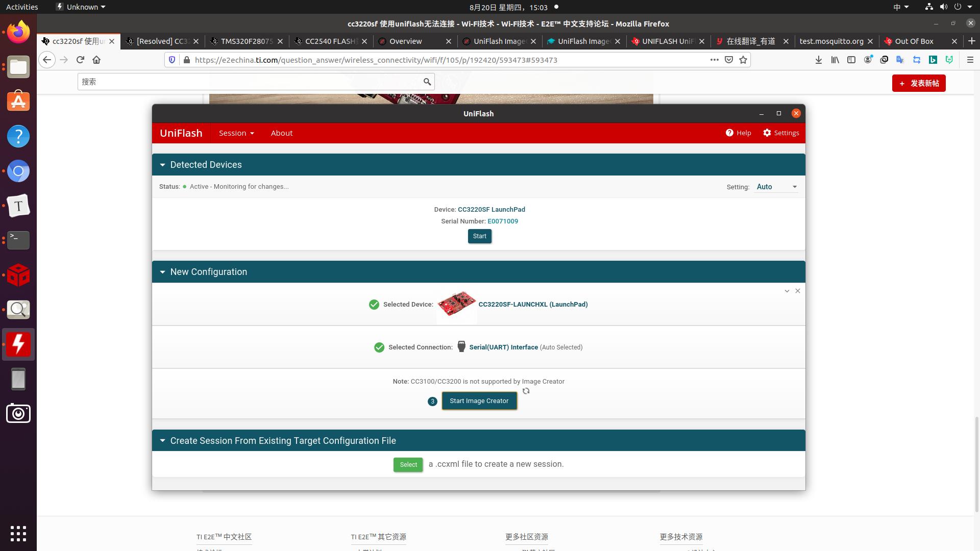Collapse the New Configuration section
The width and height of the screenshot is (980, 551).
click(x=162, y=272)
